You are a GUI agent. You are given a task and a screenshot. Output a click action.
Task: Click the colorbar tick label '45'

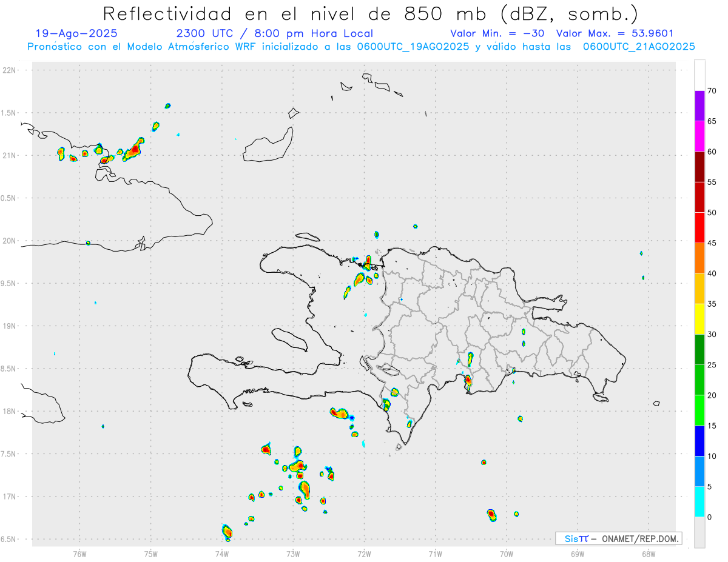click(712, 243)
